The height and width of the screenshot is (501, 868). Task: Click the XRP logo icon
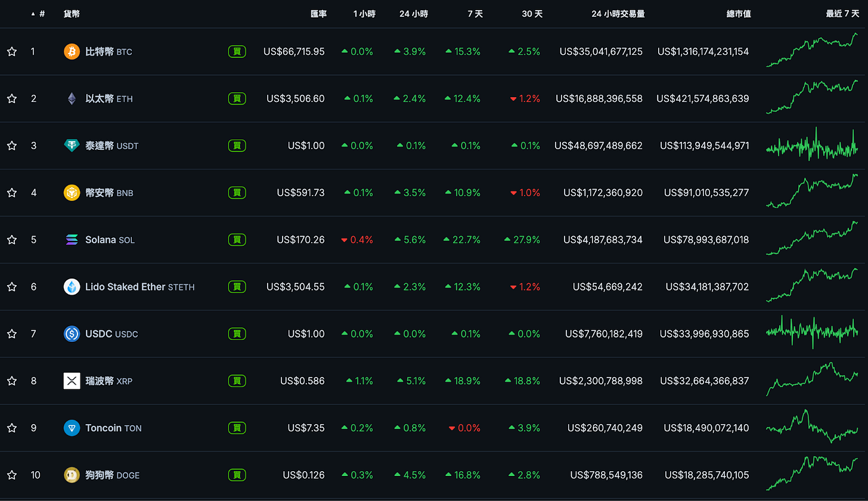(x=72, y=381)
